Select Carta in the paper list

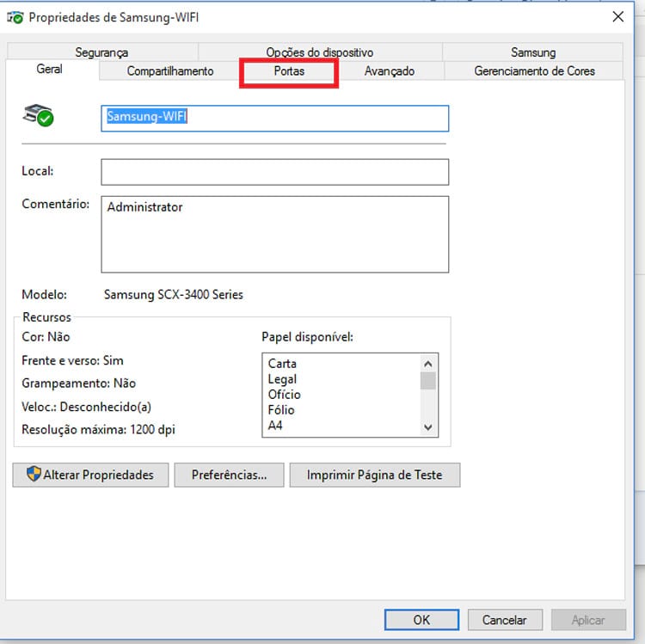[282, 364]
